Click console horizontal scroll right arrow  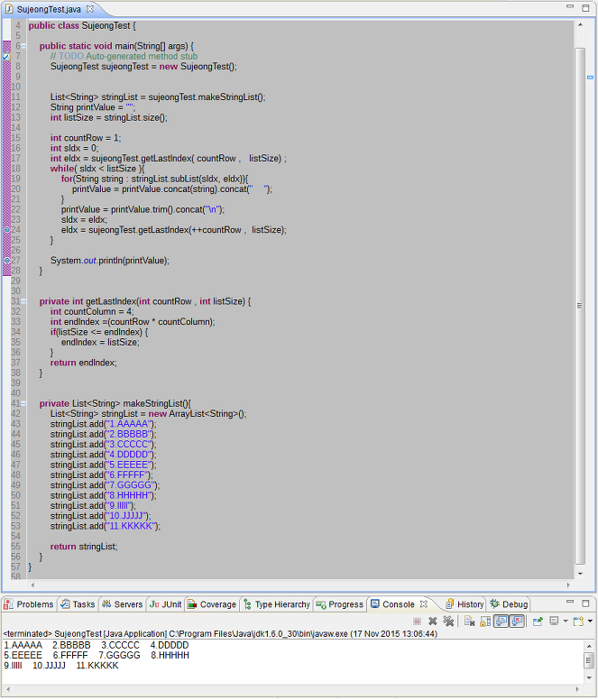(x=576, y=689)
